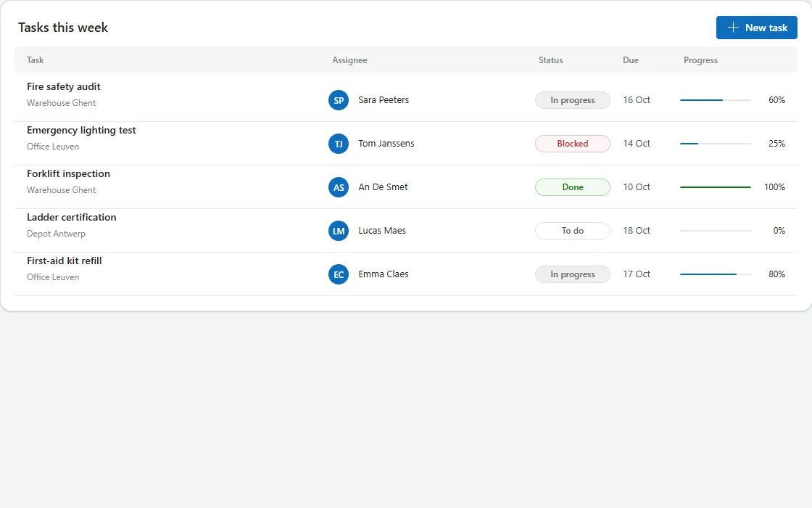Select assignee name Tom Janssens

click(386, 144)
